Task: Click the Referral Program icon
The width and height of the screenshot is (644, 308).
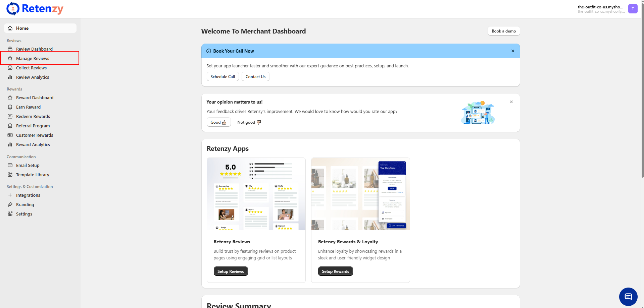Action: point(10,126)
